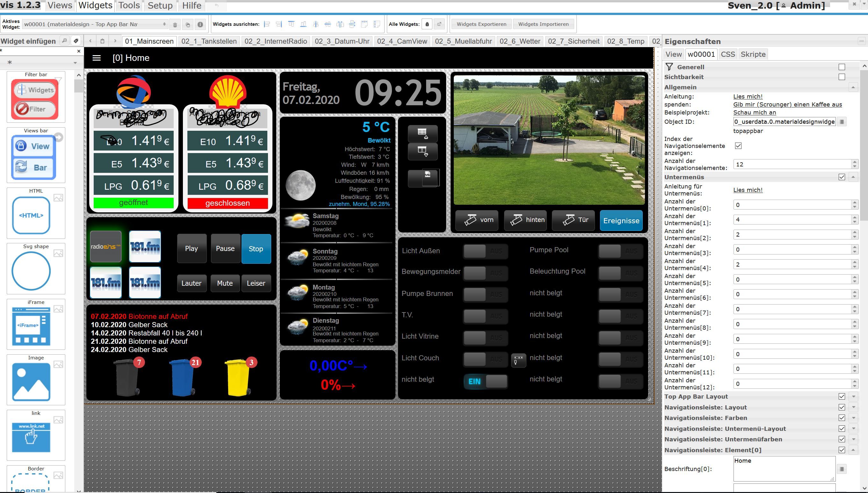Switch to 02_6_Wetter view tab

520,41
